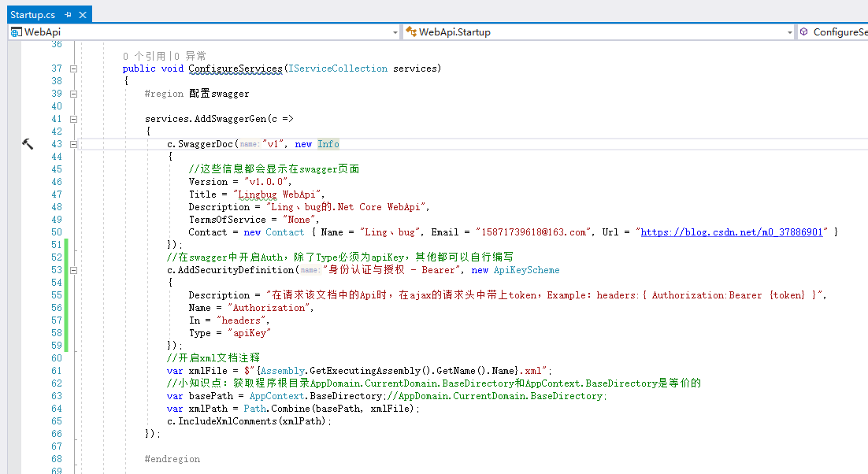Click the Startup class icon beside WebApi.Startup
The width and height of the screenshot is (868, 474).
410,32
